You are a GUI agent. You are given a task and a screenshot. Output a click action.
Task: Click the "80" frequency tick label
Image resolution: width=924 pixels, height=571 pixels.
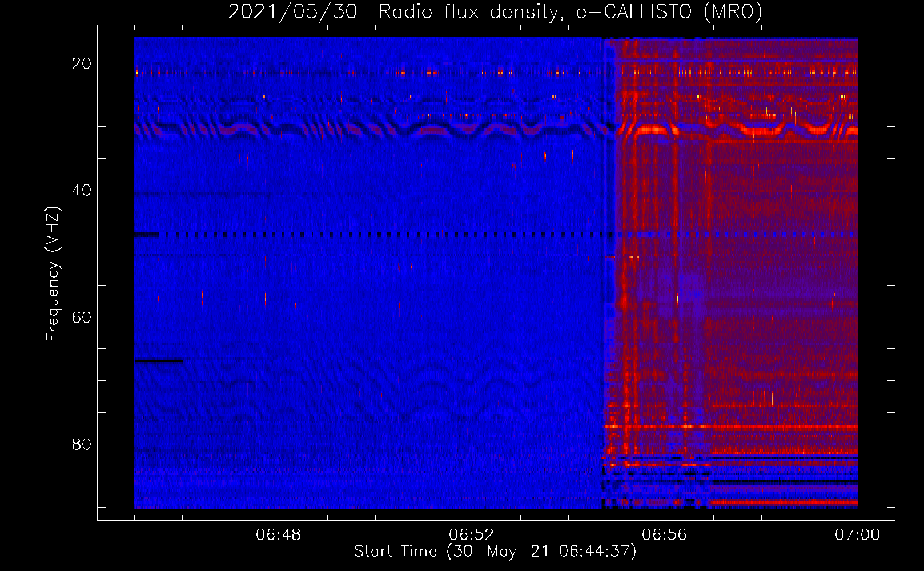[82, 444]
